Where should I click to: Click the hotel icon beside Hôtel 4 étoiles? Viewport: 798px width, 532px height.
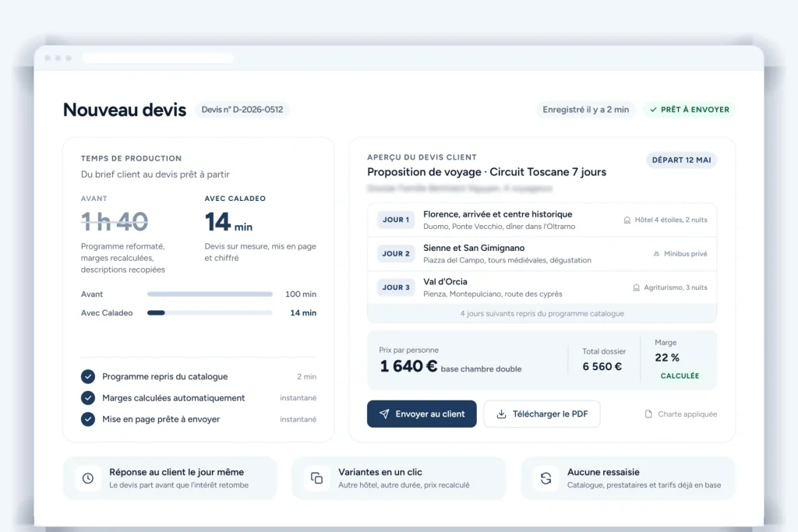[x=627, y=220]
